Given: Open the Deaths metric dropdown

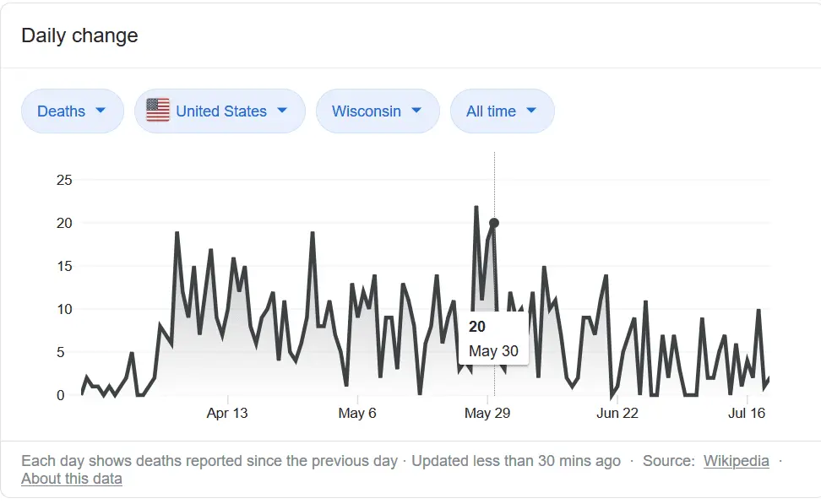Looking at the screenshot, I should tap(72, 111).
